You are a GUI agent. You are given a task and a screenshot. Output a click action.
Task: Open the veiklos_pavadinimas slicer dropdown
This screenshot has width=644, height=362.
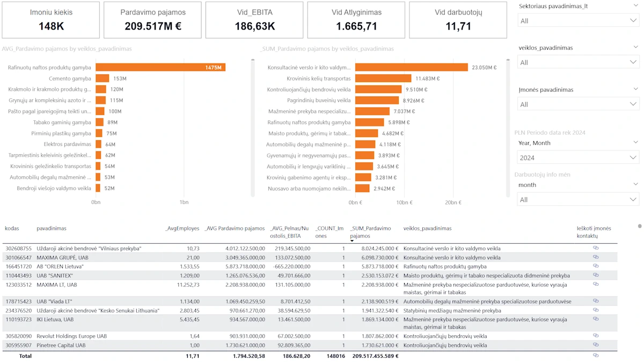(578, 62)
